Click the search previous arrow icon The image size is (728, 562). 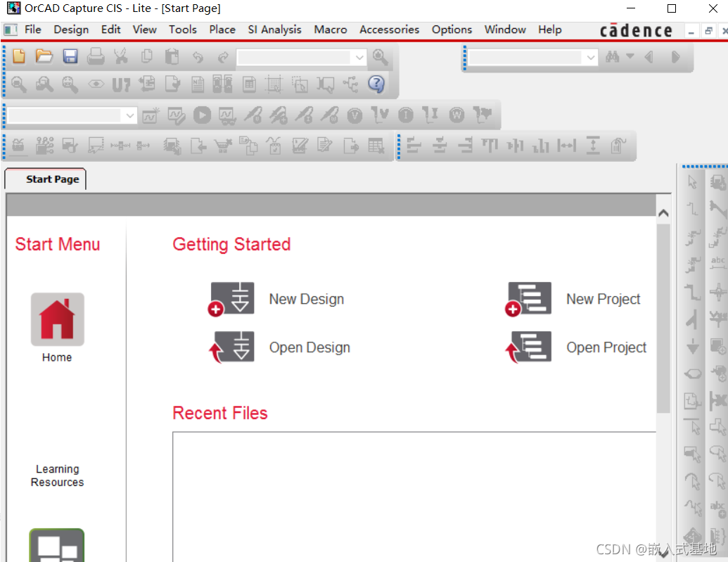tap(649, 57)
